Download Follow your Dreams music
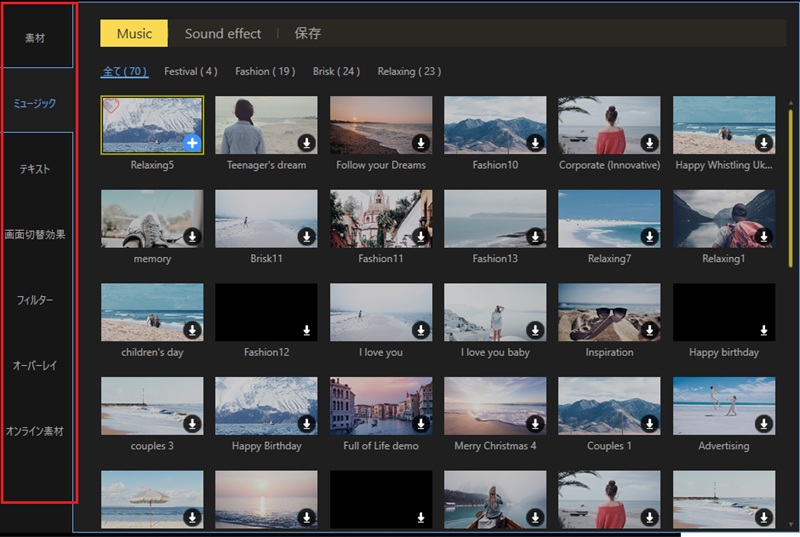 coord(421,143)
